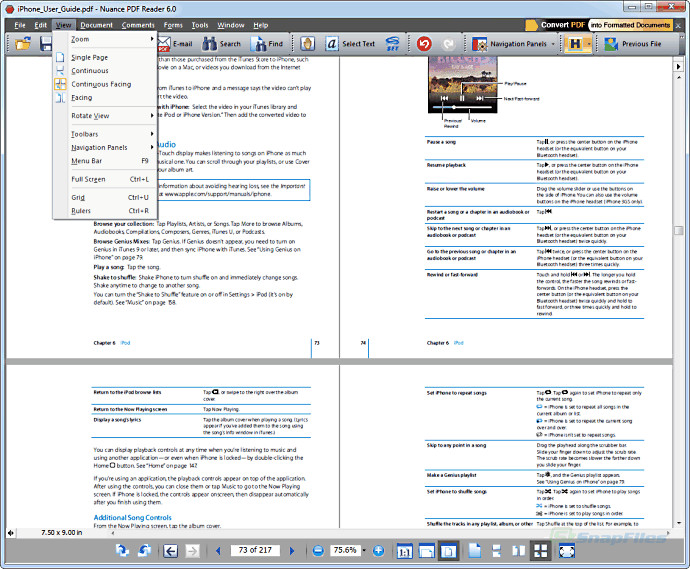This screenshot has width=690, height=569.
Task: Open the Navigation Panels toolbar dropdown arrow
Action: click(553, 44)
